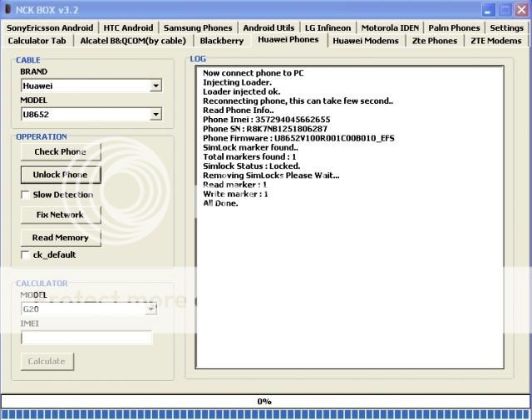Expand the Model dropdown showing U8652
532x420 pixels.
(156, 114)
